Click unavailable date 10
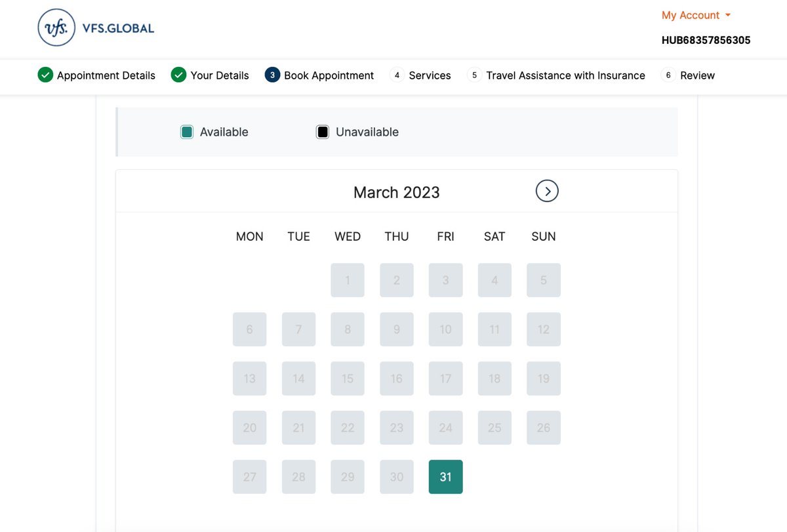787x532 pixels. pyautogui.click(x=446, y=329)
